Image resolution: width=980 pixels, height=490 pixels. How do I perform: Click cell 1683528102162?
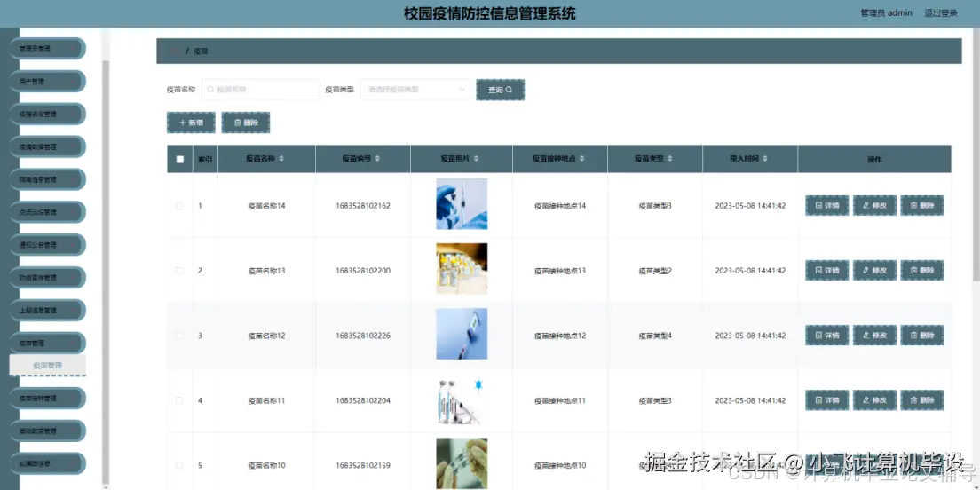click(363, 206)
